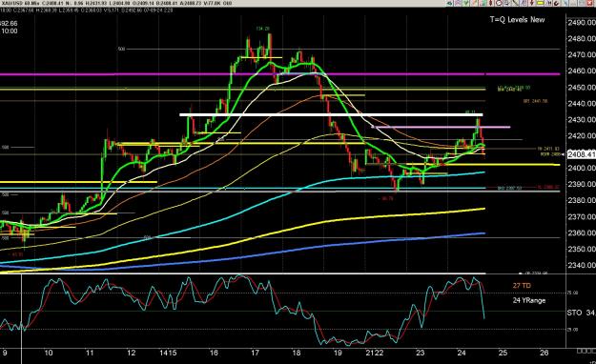Screen dimensions: 596x364
Task: Click the 2460.00 price axis label
Action: coord(582,71)
